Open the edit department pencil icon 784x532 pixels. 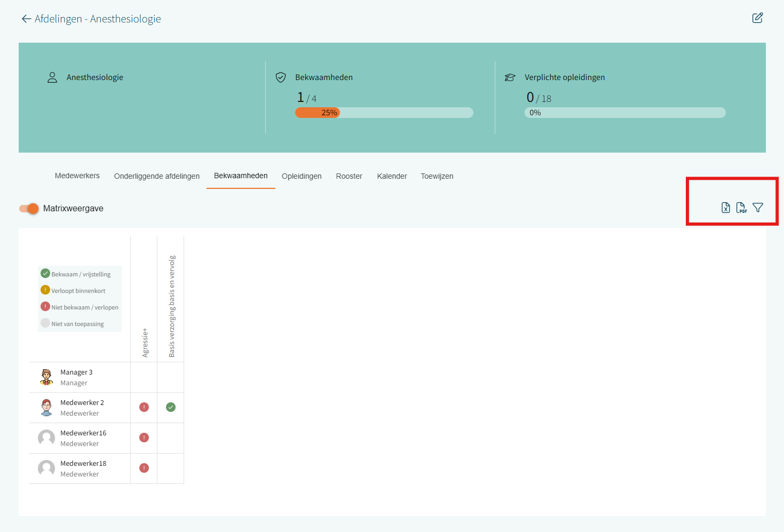pyautogui.click(x=757, y=18)
